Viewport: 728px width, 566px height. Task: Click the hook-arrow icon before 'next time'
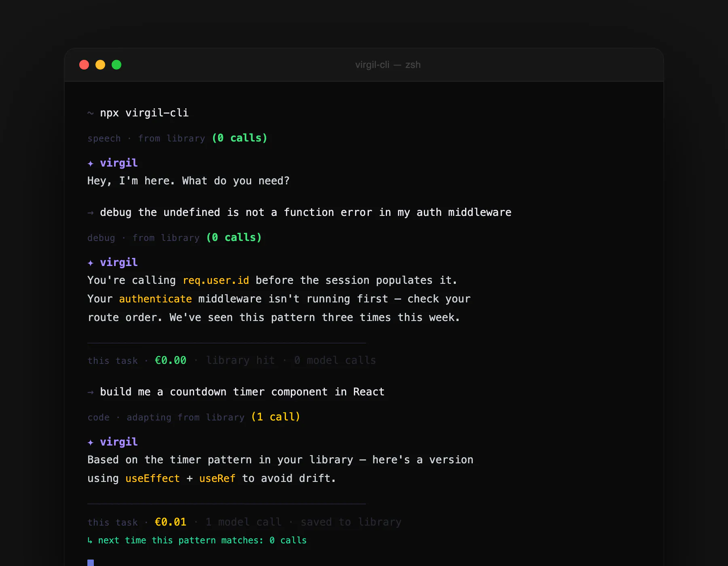tap(90, 541)
